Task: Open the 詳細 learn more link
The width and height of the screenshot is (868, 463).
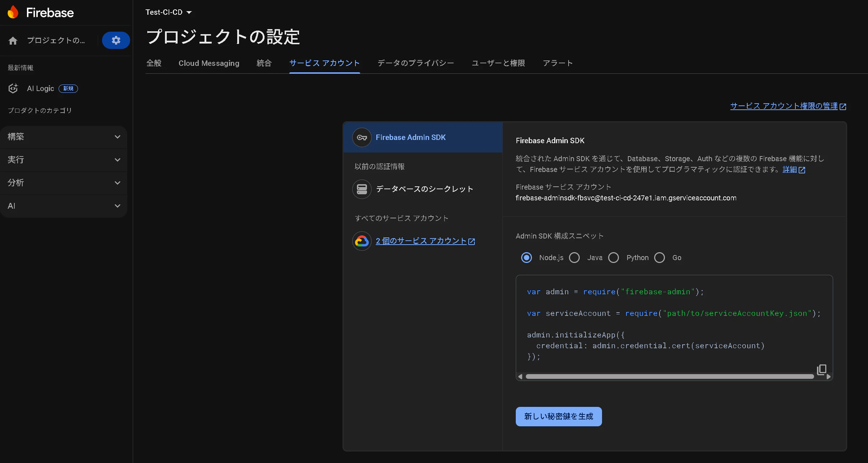Action: (790, 169)
